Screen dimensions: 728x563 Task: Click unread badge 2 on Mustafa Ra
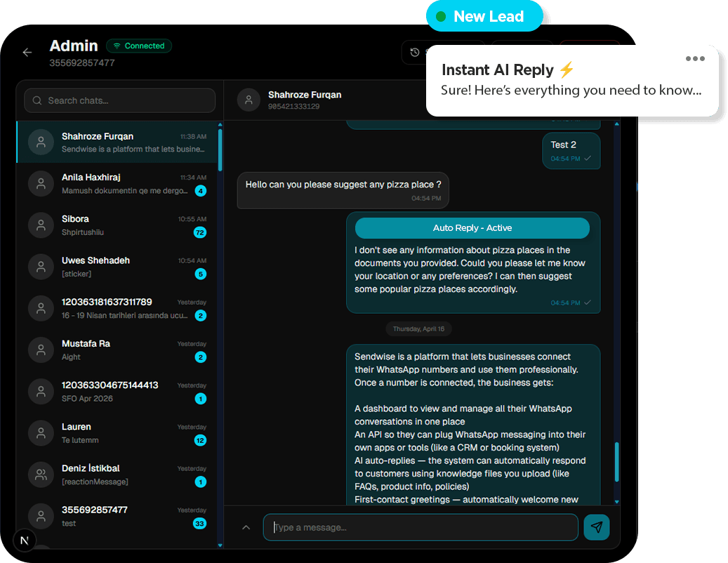click(x=201, y=357)
